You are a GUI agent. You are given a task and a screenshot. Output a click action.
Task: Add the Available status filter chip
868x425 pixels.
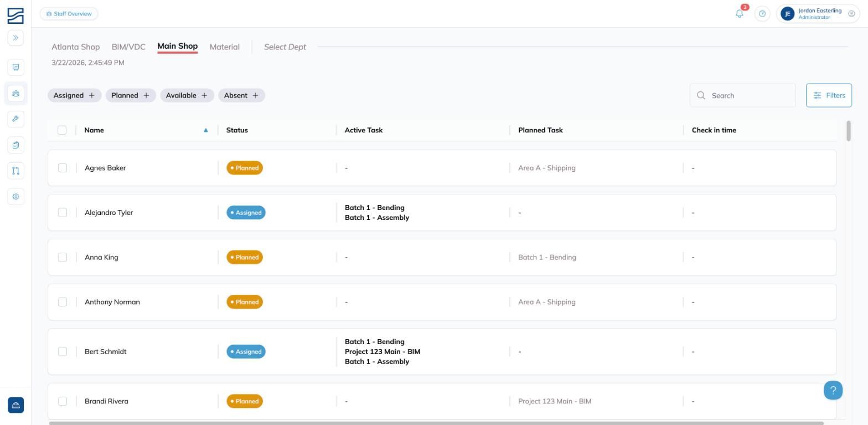coord(187,95)
